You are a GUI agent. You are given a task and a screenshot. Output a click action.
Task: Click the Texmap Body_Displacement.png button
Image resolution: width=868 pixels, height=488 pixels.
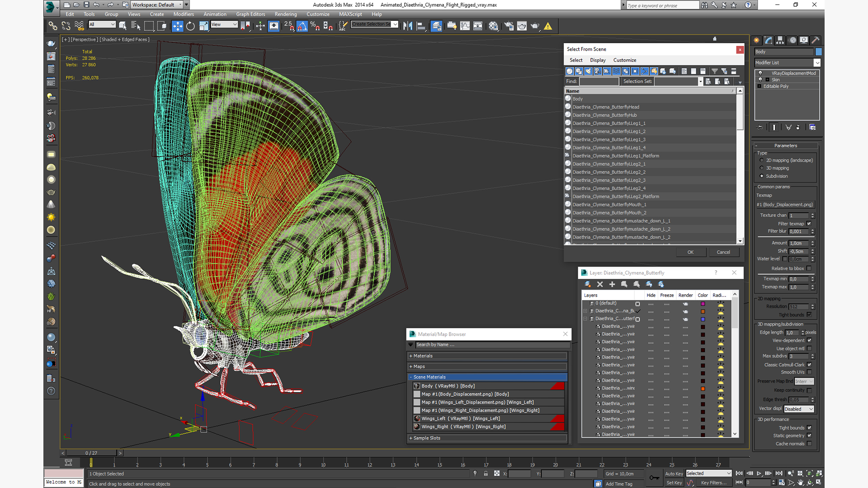click(785, 205)
